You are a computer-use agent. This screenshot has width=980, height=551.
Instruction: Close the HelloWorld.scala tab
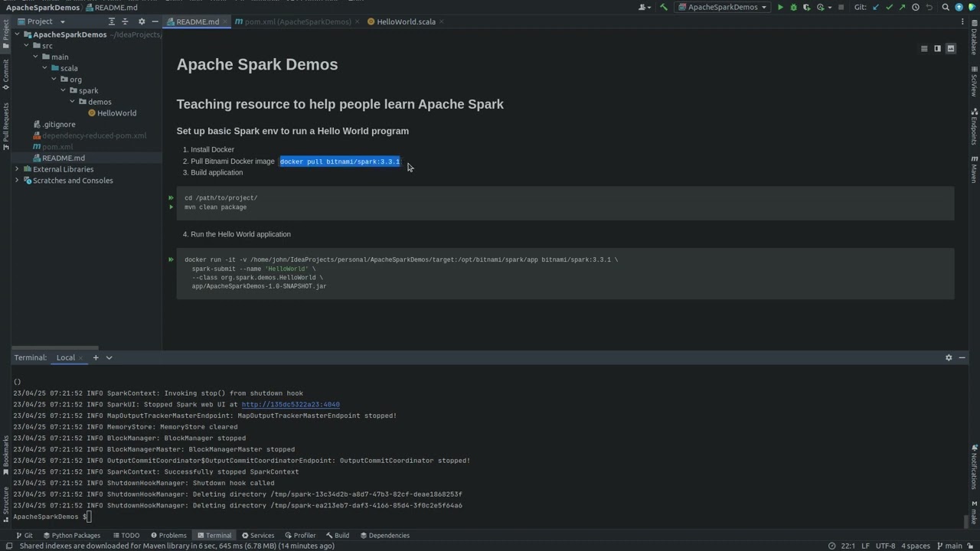pos(442,21)
